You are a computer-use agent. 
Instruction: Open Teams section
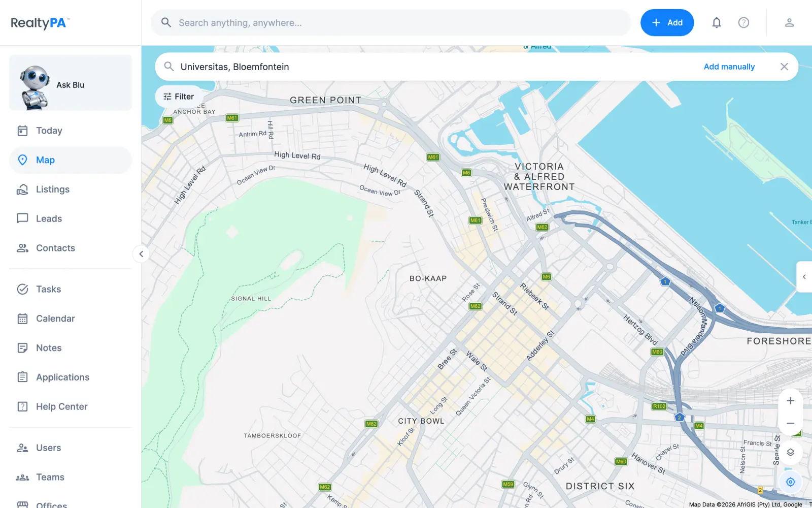pyautogui.click(x=71, y=477)
